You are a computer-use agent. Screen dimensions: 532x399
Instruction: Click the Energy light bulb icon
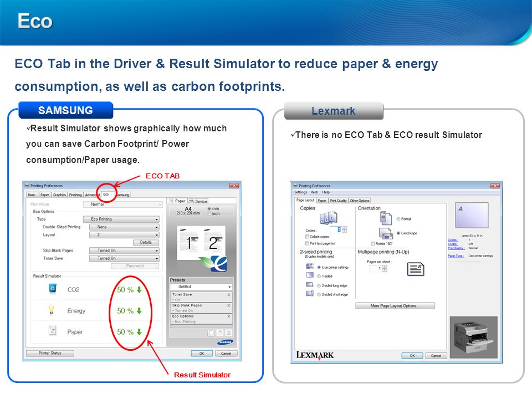pos(51,310)
